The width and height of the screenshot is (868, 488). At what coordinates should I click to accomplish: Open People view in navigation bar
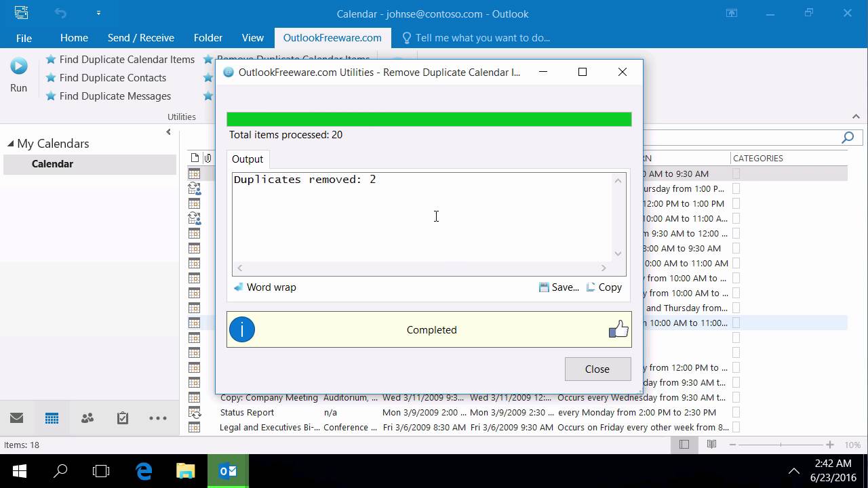pyautogui.click(x=87, y=418)
